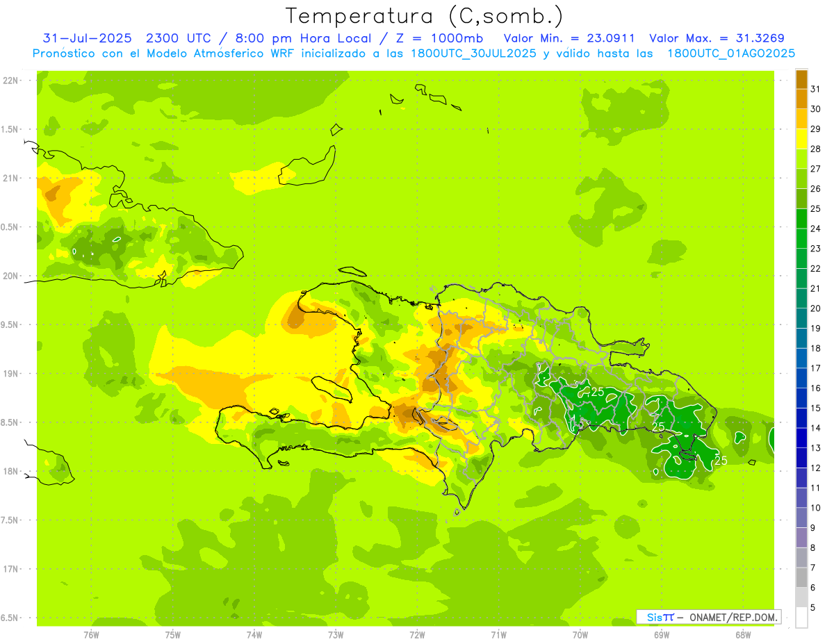The width and height of the screenshot is (834, 644).
Task: Click the '19N' latitude axis label
Action: 10,374
